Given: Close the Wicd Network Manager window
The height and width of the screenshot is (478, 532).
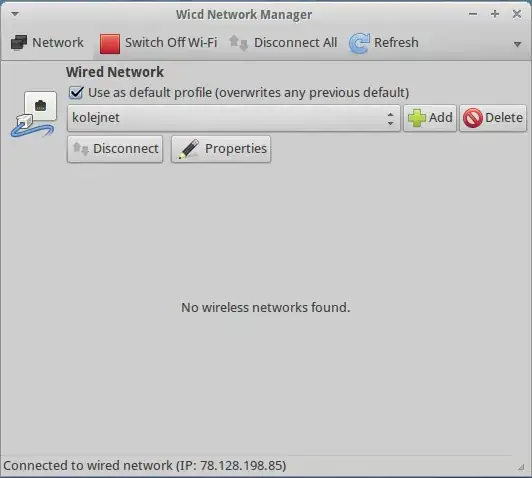Looking at the screenshot, I should pos(517,14).
